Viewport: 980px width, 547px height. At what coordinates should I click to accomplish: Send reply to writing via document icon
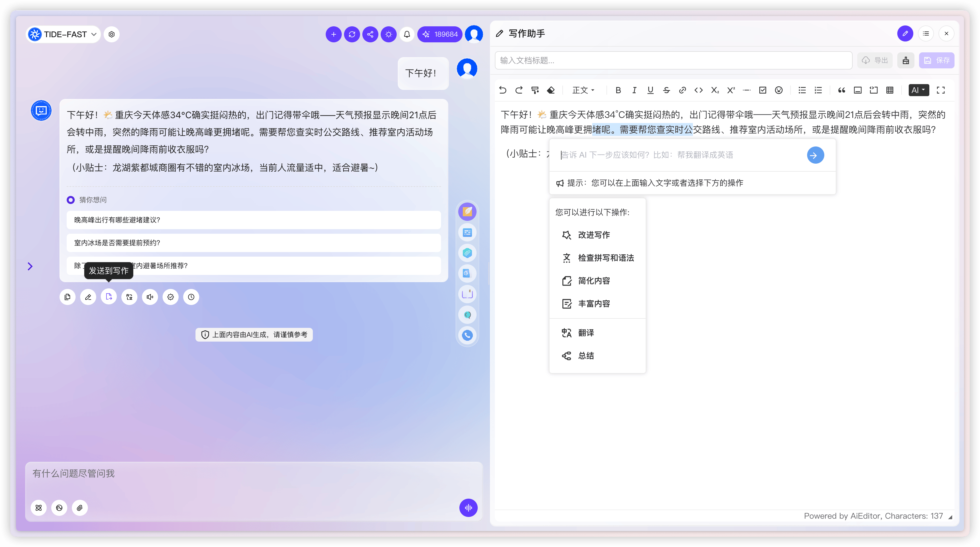[x=109, y=297]
